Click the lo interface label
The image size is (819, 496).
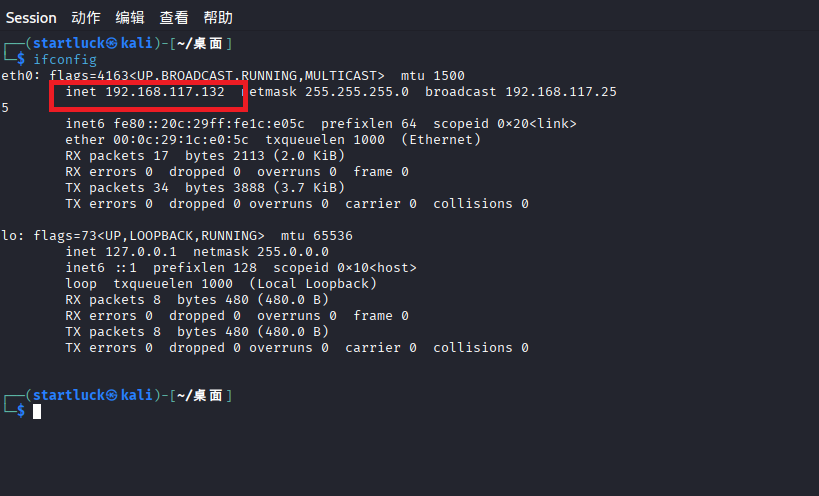(x=10, y=236)
